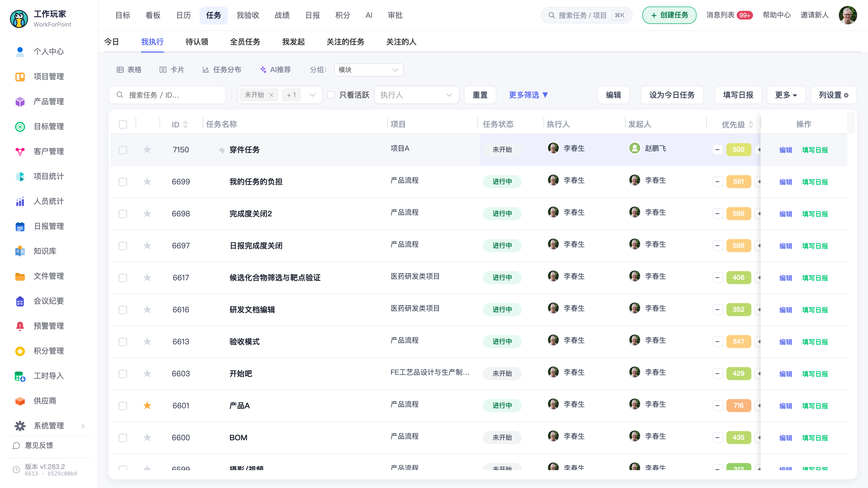Toggle the select-all header checkbox
This screenshot has width=868, height=488.
click(x=123, y=125)
